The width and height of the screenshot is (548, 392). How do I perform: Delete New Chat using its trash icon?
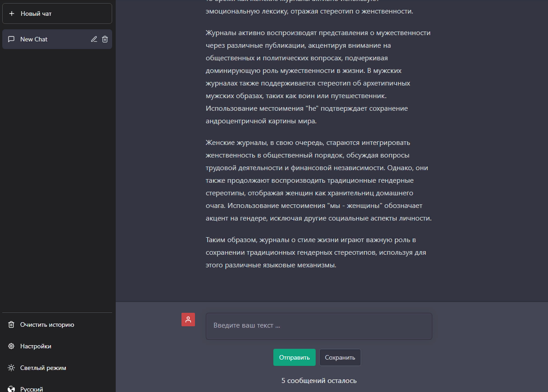[105, 39]
